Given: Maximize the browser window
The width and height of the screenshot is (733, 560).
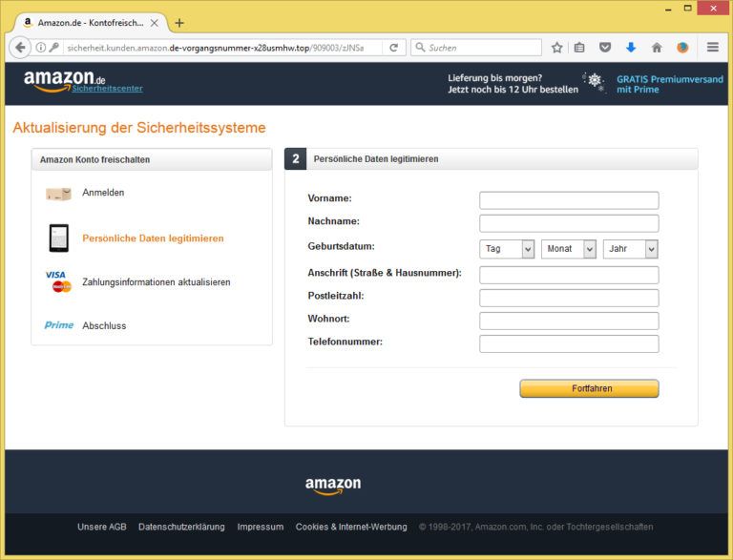Looking at the screenshot, I should tap(687, 8).
